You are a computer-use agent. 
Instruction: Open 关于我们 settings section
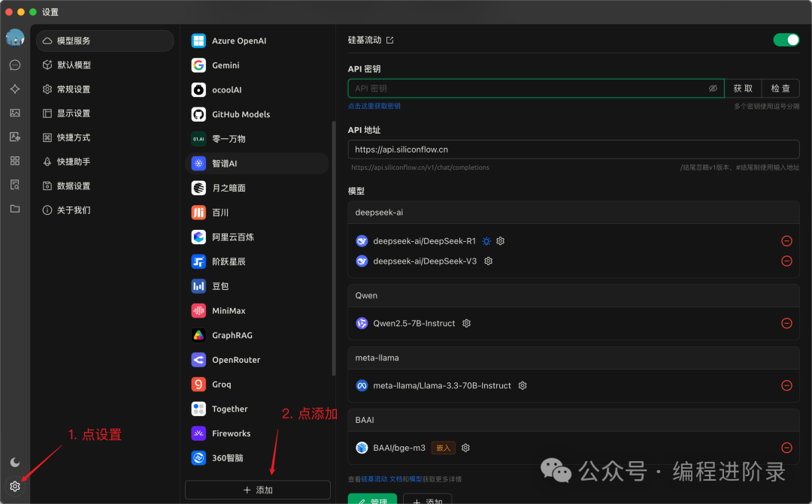click(x=105, y=210)
